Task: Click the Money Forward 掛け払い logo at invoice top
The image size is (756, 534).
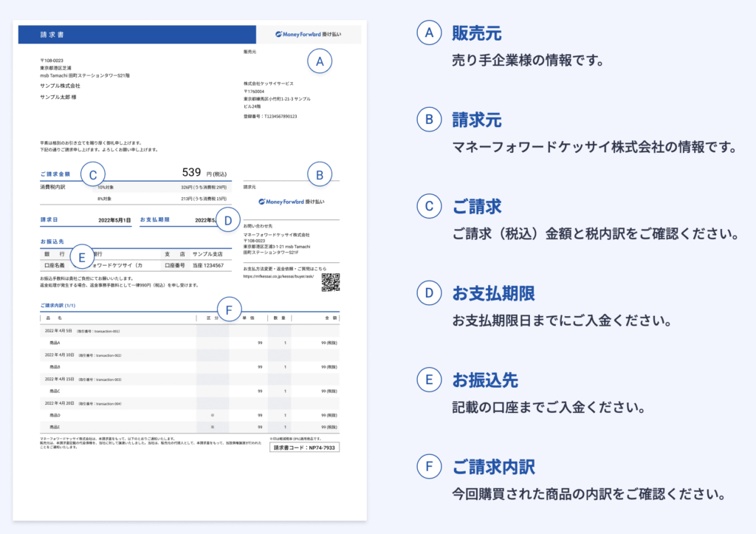Action: point(309,34)
